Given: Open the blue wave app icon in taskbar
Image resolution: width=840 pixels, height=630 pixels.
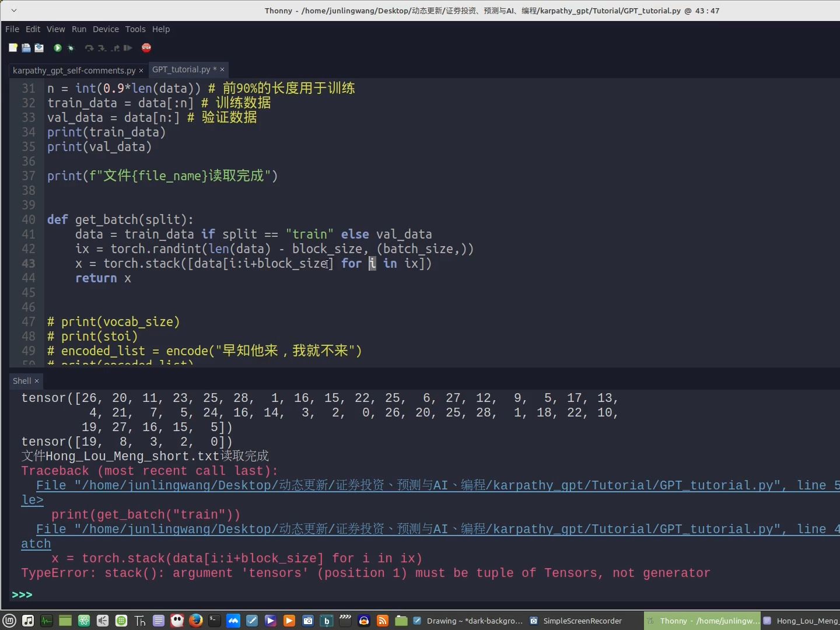Looking at the screenshot, I should (x=233, y=621).
